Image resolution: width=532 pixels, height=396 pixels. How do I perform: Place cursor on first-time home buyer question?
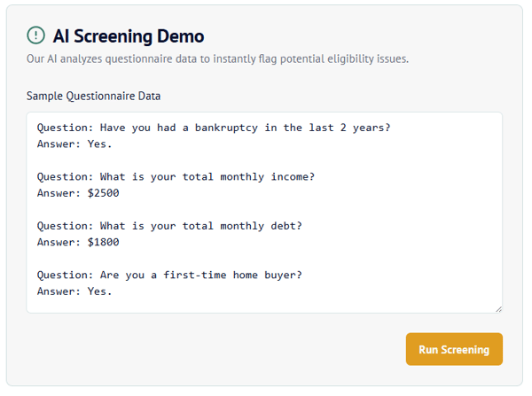pos(169,276)
